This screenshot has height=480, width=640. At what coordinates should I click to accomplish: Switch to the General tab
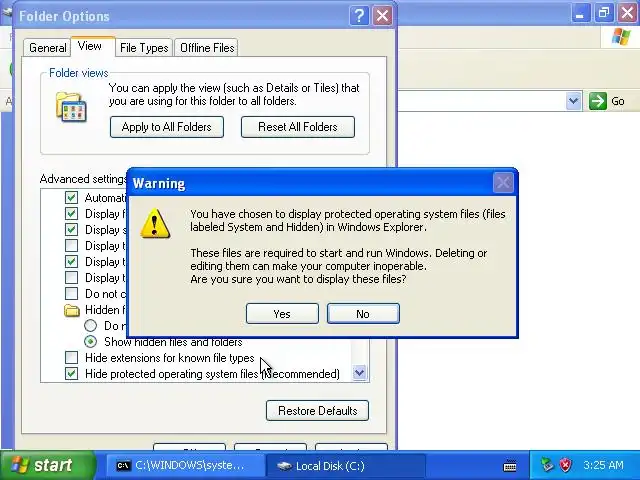tap(47, 48)
